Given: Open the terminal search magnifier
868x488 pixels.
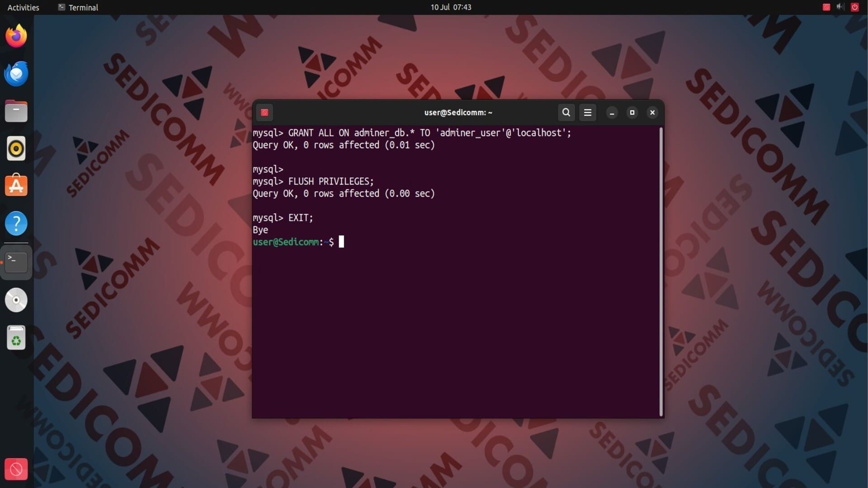Looking at the screenshot, I should coord(566,113).
